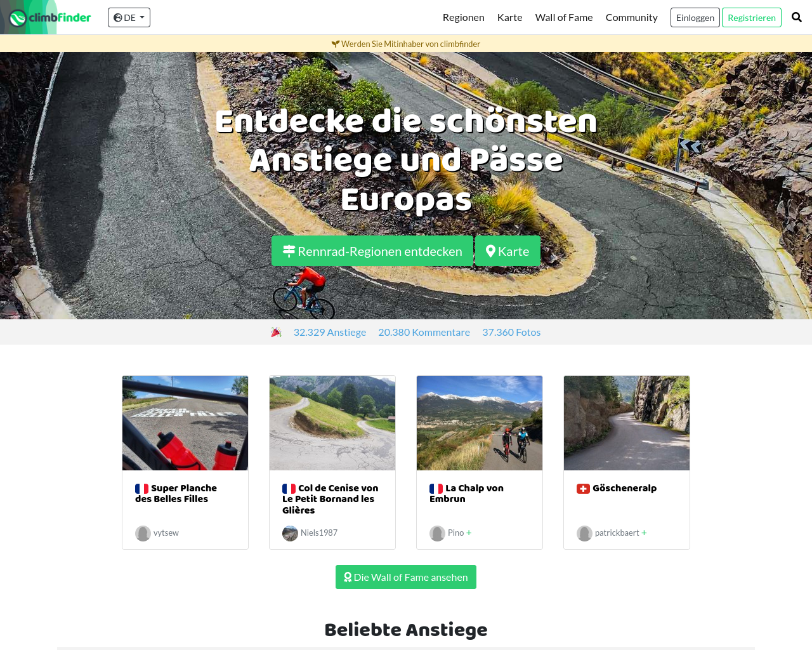The image size is (812, 650).
Task: Click the Swiss flag beside Göscheneralp
Action: (x=583, y=488)
